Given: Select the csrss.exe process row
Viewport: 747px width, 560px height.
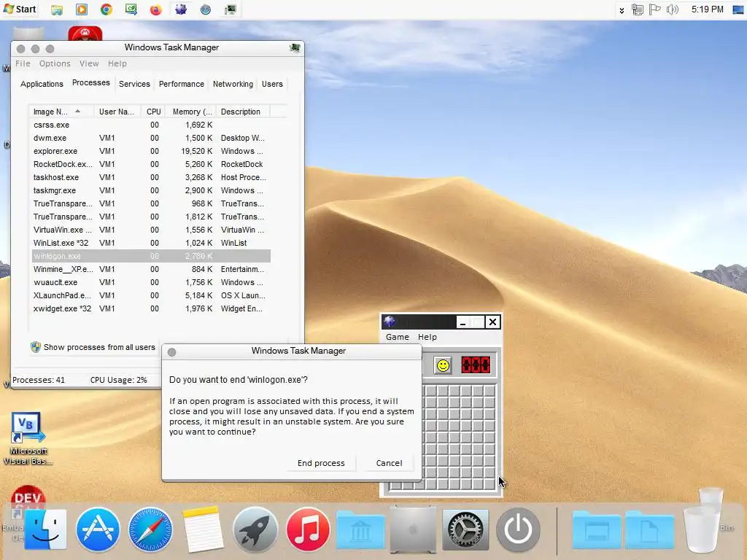Looking at the screenshot, I should pos(151,125).
